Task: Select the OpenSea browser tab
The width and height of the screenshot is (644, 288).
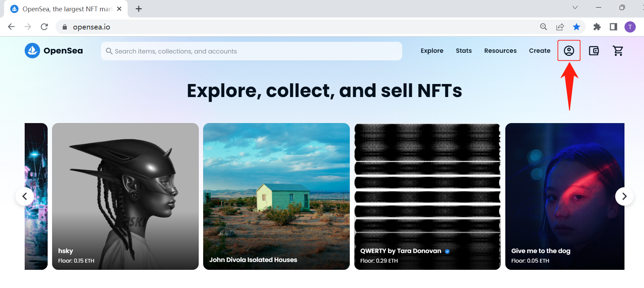Action: [x=66, y=9]
